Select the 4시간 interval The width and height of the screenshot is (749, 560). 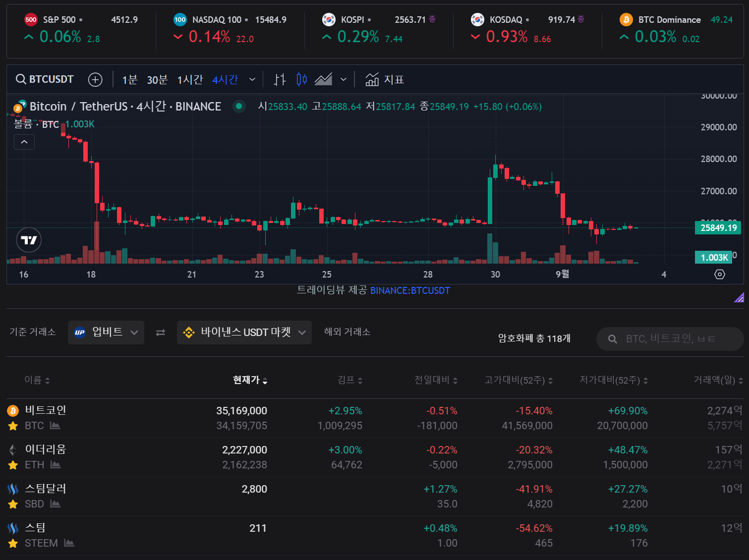point(225,79)
